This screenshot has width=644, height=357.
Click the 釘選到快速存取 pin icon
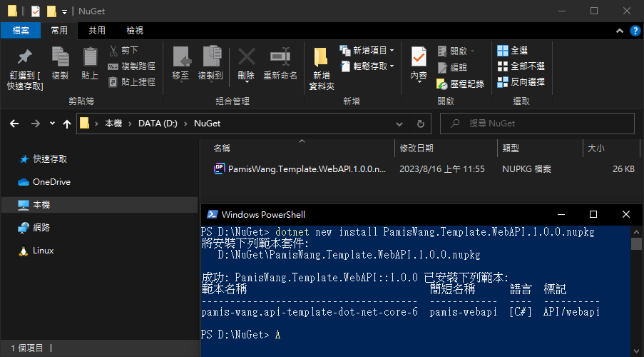point(25,57)
